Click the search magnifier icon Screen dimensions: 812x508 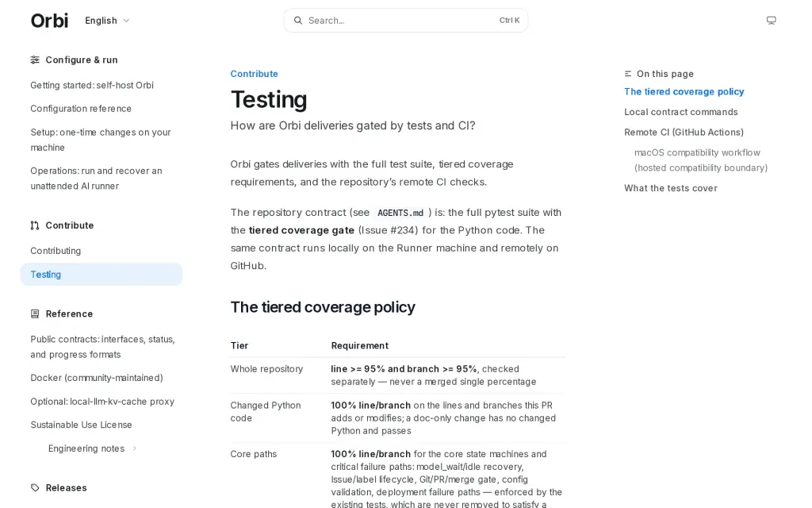298,21
